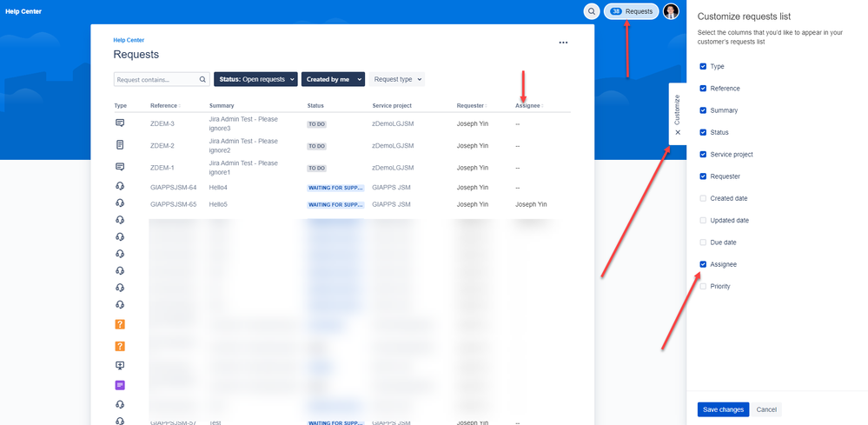Click the type icon for ZDEM-3

coord(120,123)
